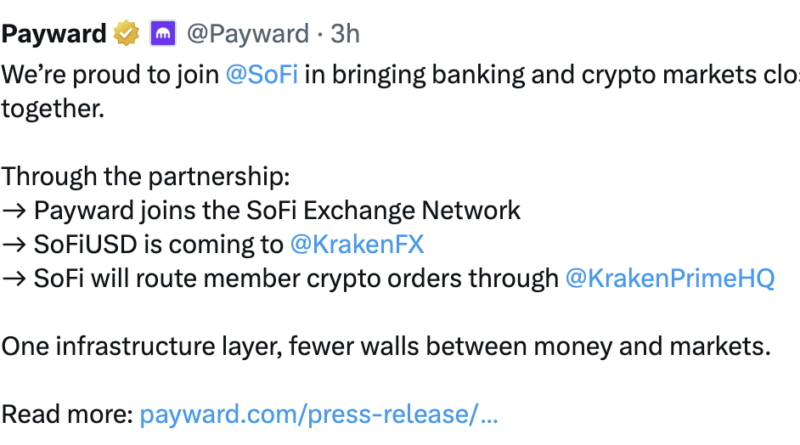
Task: Click the arrow before "SoFi will route"
Action: pos(14,279)
